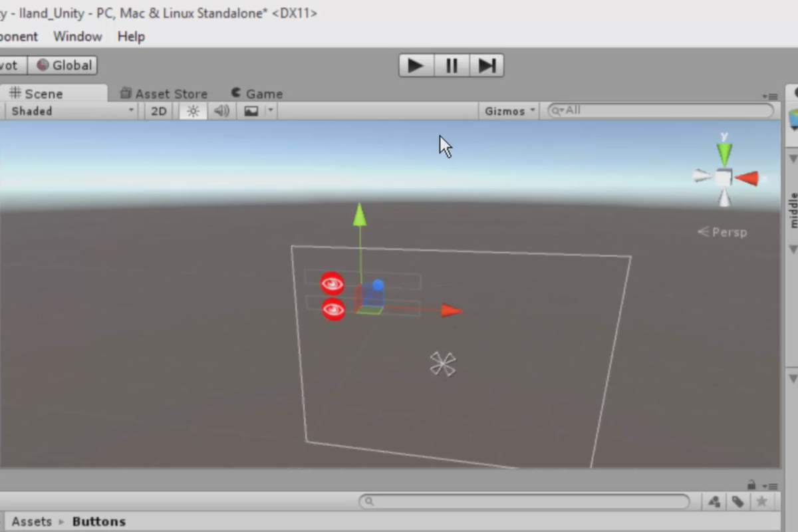Enable 2D view mode
798x532 pixels.
tap(158, 110)
